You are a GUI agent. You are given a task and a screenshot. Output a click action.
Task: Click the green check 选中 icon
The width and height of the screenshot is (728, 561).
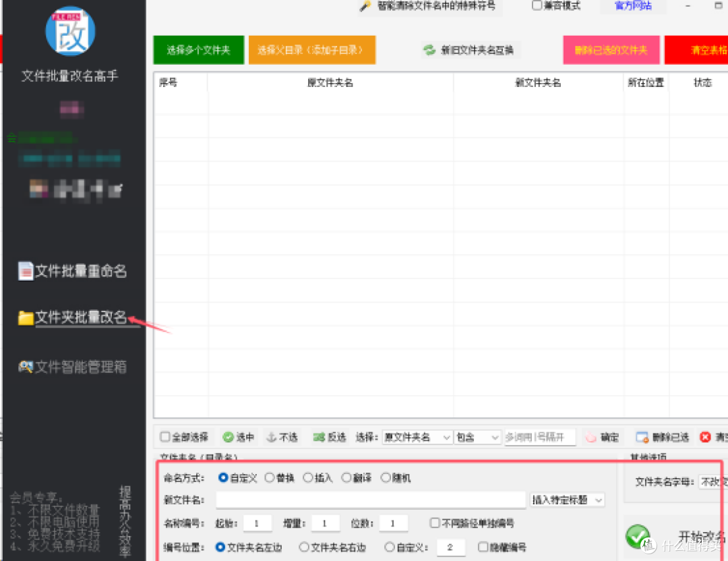click(228, 437)
